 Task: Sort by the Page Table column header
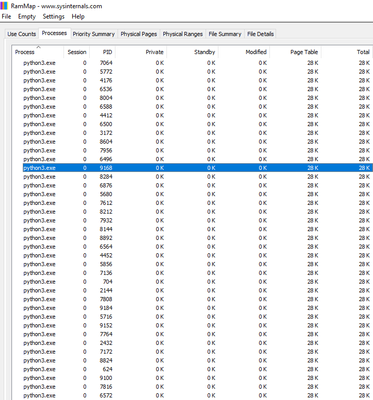295,52
